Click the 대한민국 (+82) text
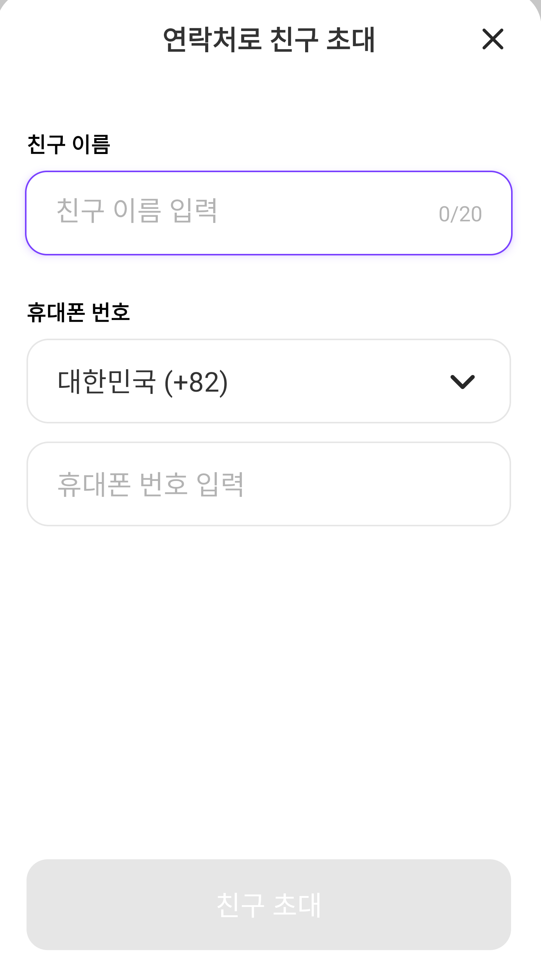 tap(143, 381)
